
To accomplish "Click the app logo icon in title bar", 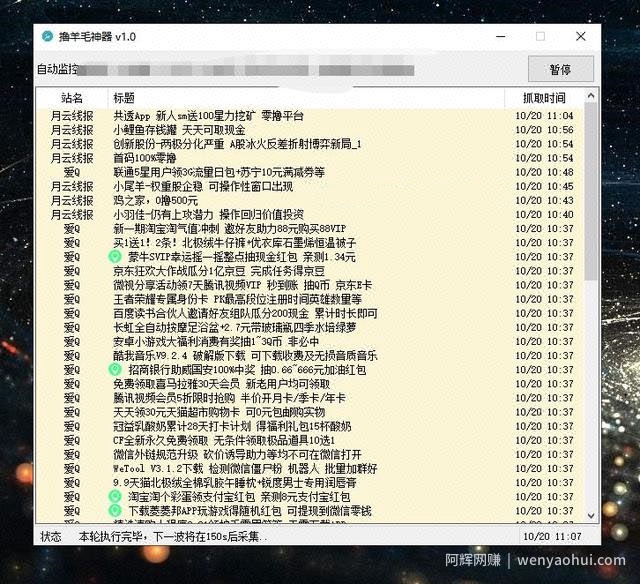I will 47,37.
